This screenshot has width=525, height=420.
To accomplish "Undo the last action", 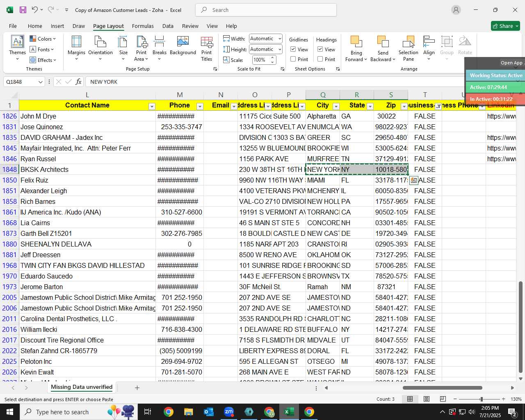I will click(35, 10).
